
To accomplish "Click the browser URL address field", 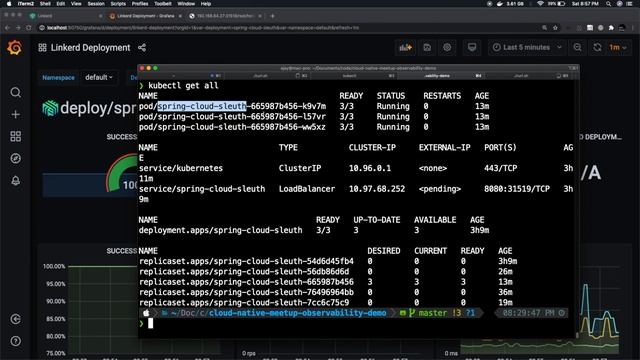I will [286, 28].
